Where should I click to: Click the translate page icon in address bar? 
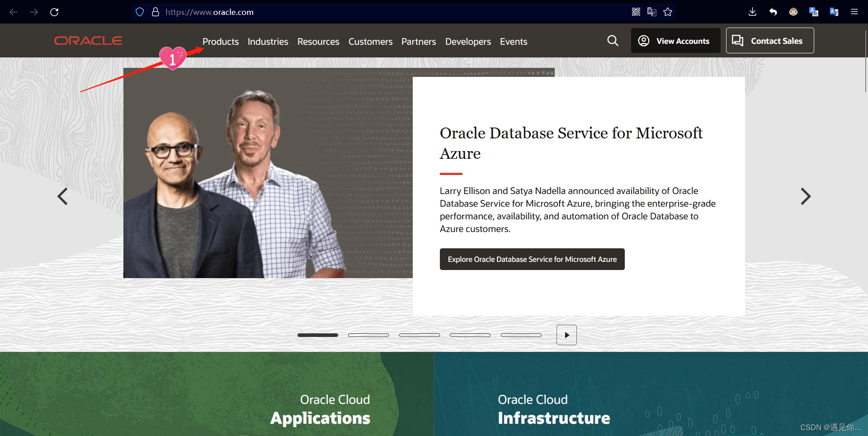[x=652, y=12]
